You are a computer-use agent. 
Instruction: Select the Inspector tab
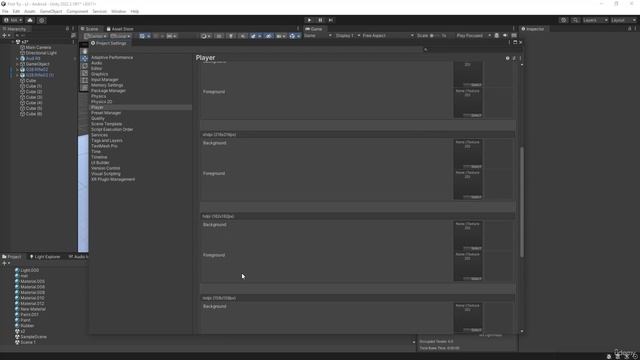click(x=533, y=29)
